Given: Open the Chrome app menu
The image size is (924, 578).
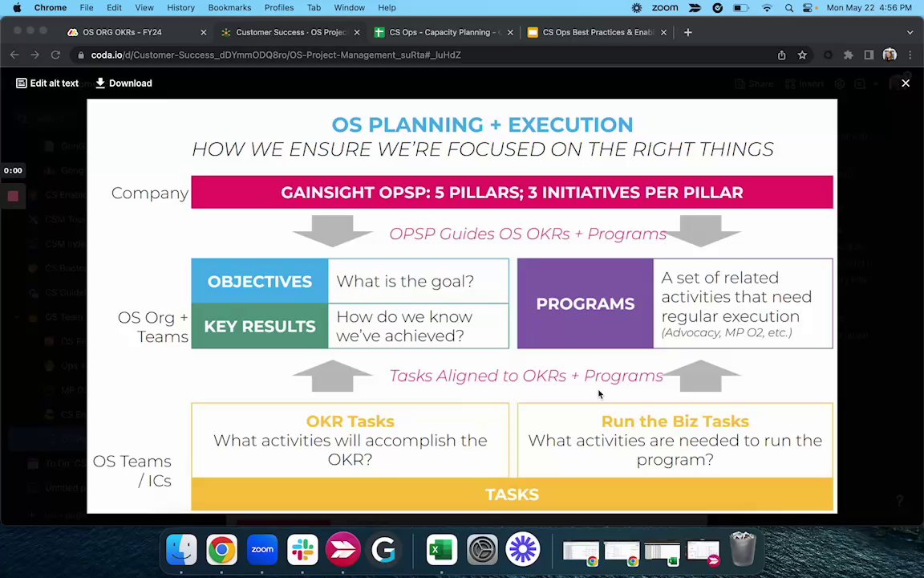Looking at the screenshot, I should [x=50, y=8].
